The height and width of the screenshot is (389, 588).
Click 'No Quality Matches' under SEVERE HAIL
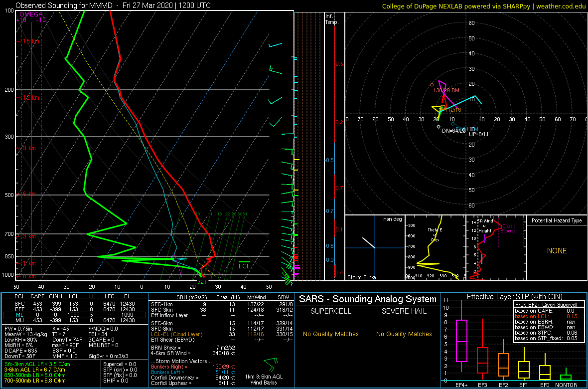(x=404, y=334)
